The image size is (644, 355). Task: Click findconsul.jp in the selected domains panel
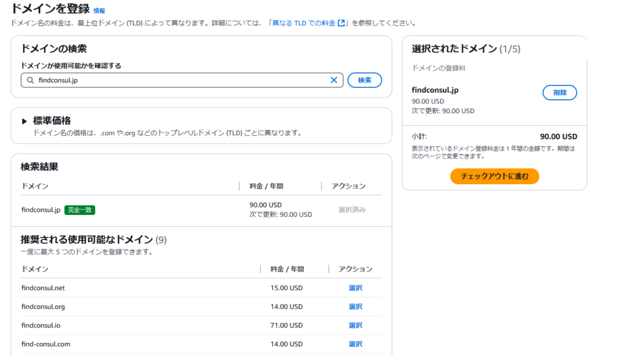(435, 90)
